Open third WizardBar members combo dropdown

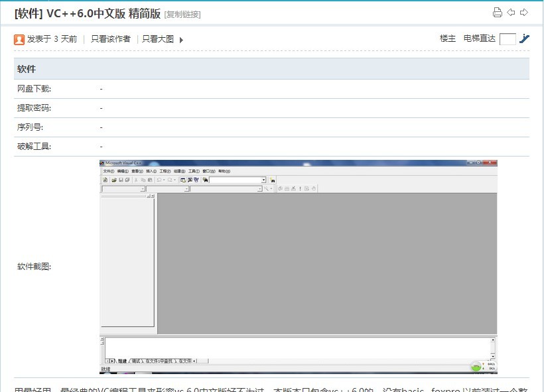click(x=260, y=189)
